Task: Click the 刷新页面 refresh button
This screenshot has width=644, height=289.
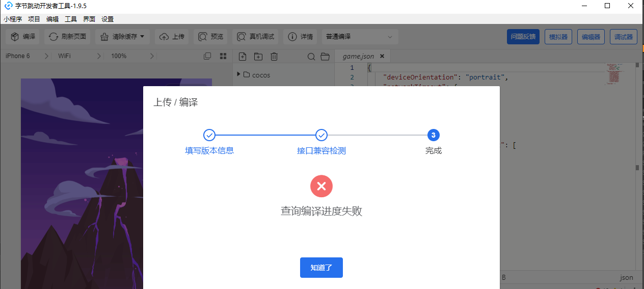Action: [68, 37]
